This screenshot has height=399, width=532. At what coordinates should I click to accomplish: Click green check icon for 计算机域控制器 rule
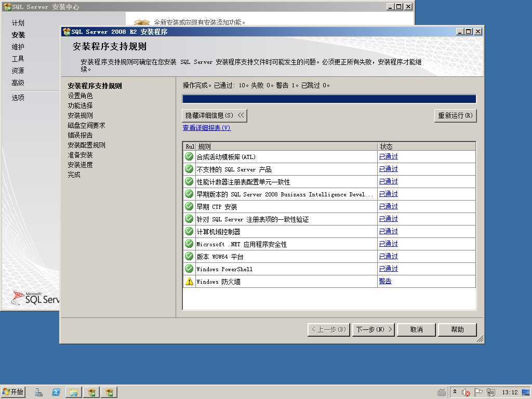click(189, 231)
